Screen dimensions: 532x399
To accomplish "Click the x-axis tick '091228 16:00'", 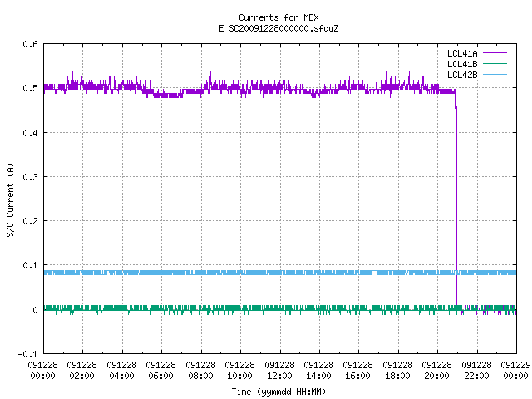I will (x=358, y=371).
